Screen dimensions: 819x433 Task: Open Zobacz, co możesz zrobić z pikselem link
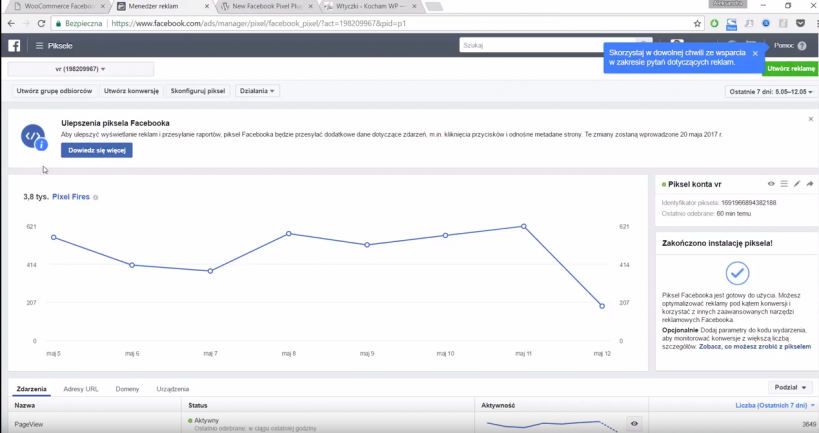[755, 347]
